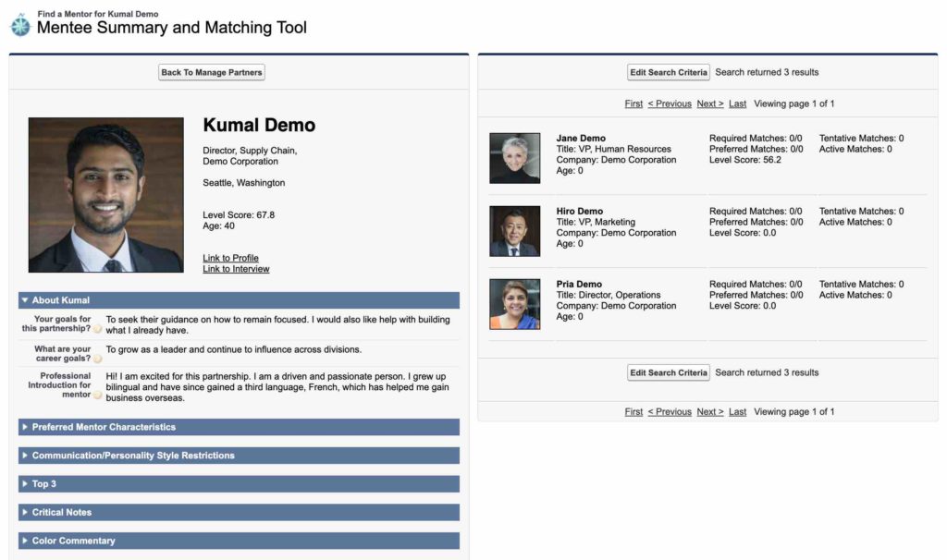947x560 pixels.
Task: Click help bubble icon next to 'What are your career goals?'
Action: point(97,359)
